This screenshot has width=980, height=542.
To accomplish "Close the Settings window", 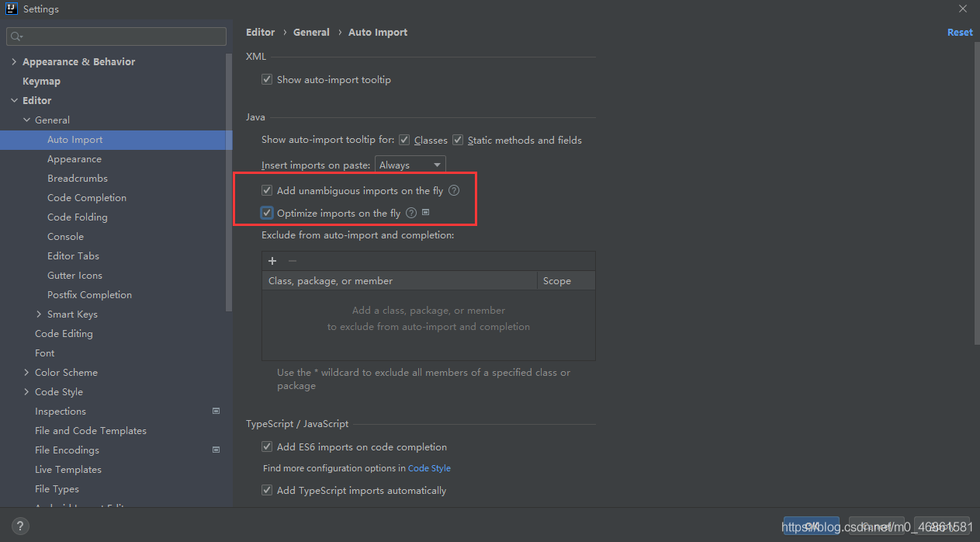I will tap(963, 9).
